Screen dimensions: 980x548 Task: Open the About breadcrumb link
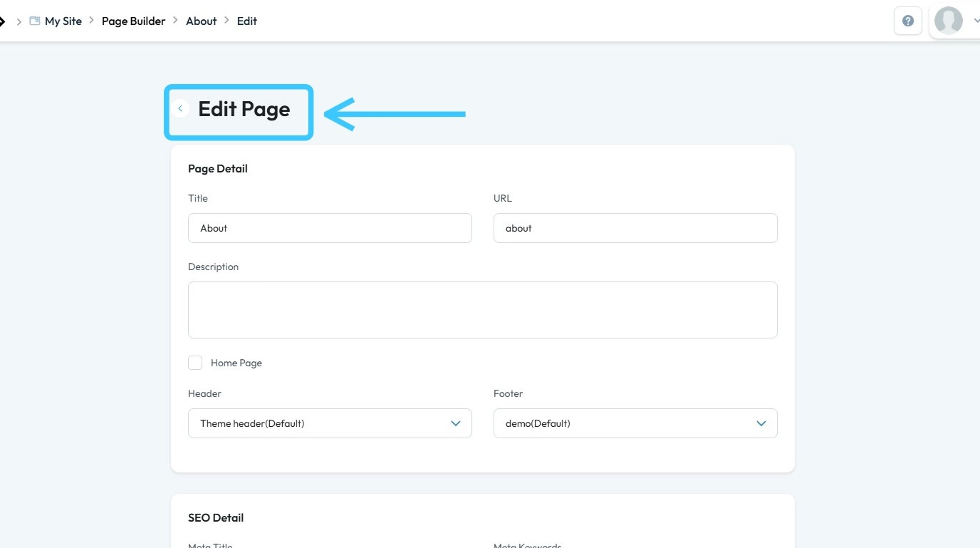point(202,21)
